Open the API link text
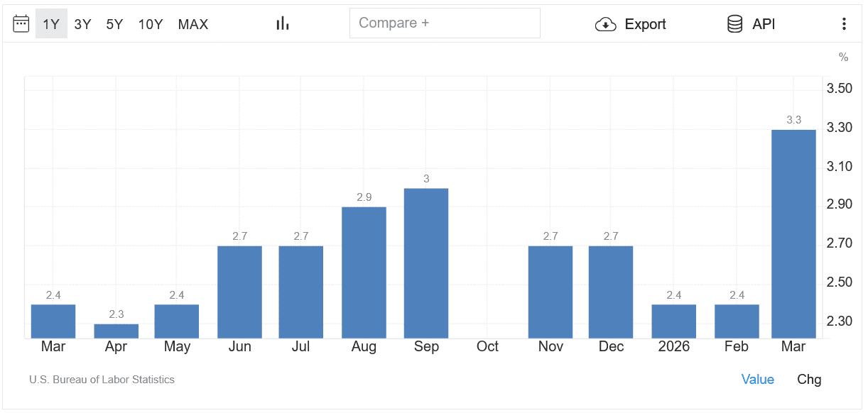 [x=764, y=24]
